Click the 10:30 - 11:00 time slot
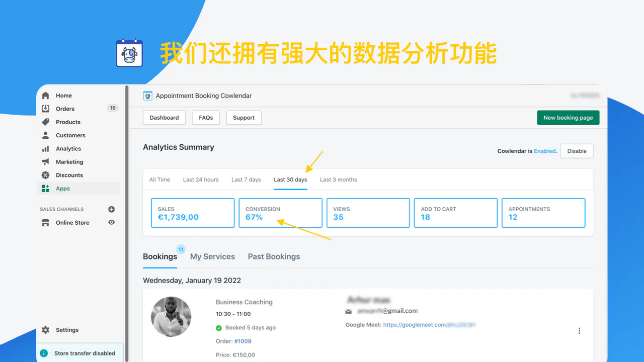This screenshot has height=362, width=644. (x=233, y=314)
